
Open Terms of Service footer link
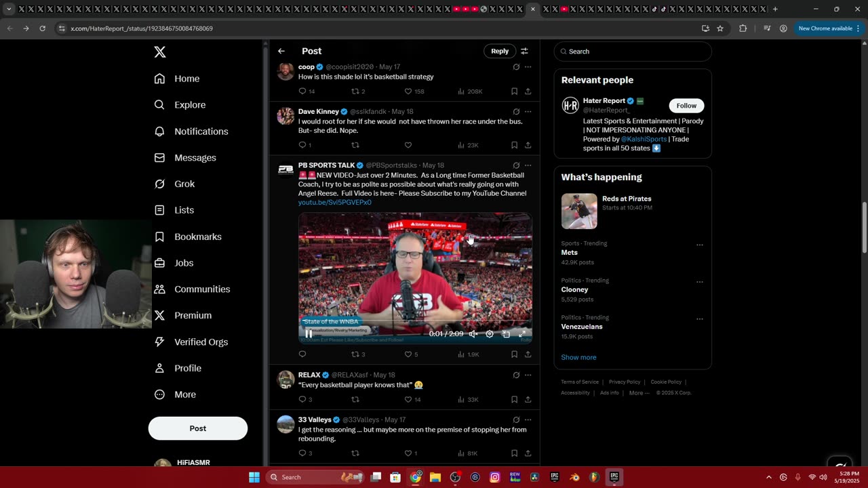(x=580, y=382)
